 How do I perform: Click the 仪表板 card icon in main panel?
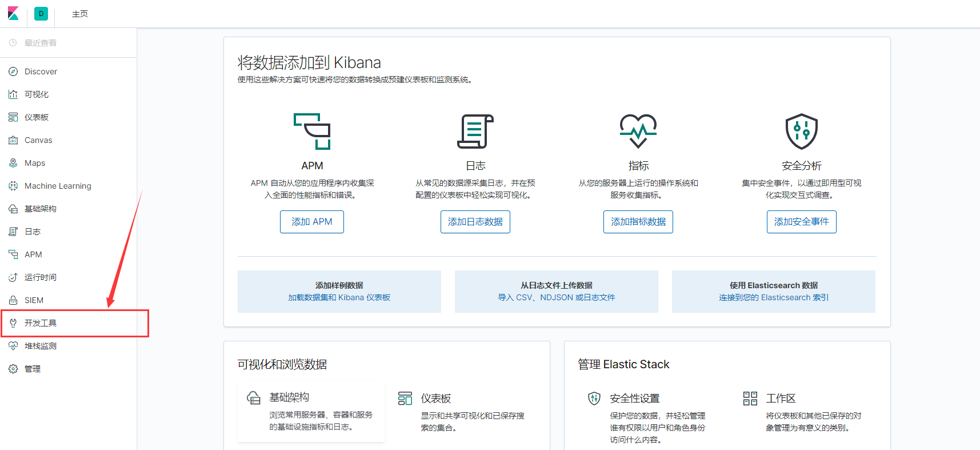pyautogui.click(x=405, y=399)
